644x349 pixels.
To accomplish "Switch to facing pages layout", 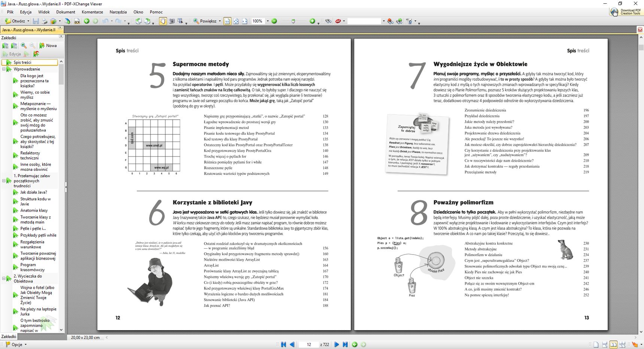I will (613, 345).
